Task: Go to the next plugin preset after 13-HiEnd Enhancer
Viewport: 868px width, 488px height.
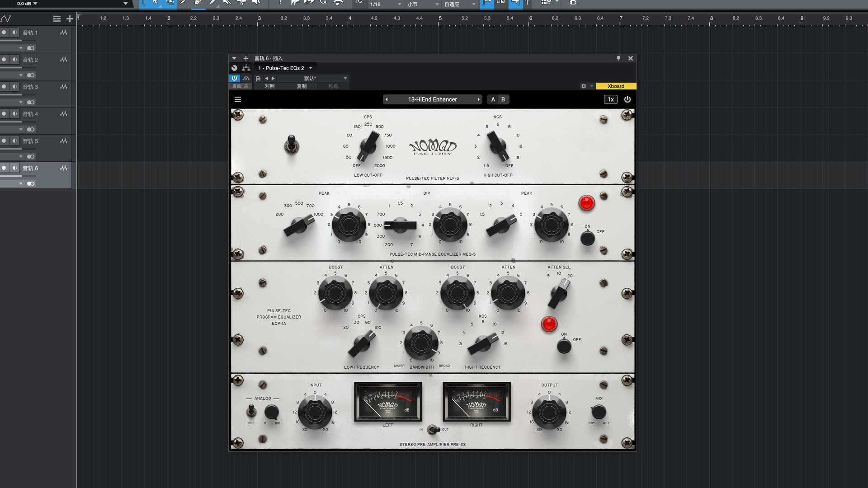Action: [x=478, y=99]
